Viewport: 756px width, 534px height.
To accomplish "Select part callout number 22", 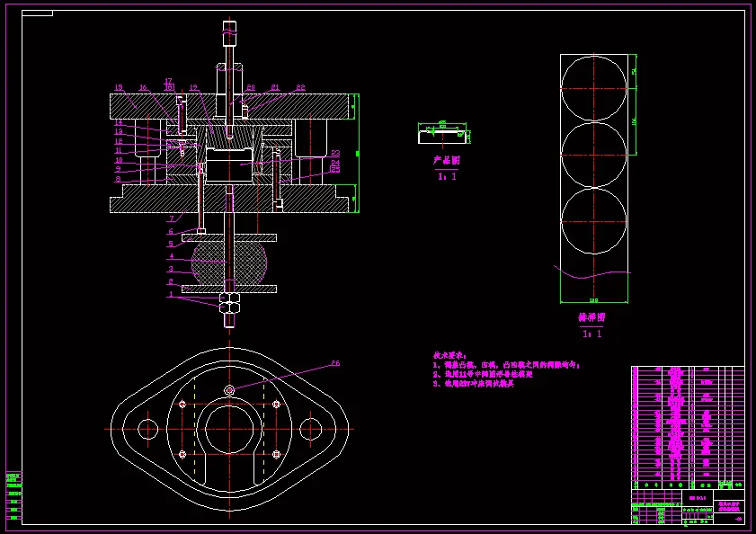I will 301,87.
